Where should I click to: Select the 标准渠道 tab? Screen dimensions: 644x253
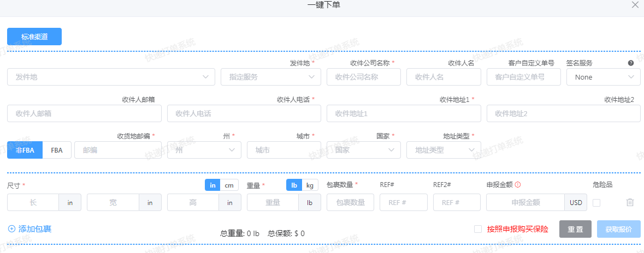click(34, 37)
